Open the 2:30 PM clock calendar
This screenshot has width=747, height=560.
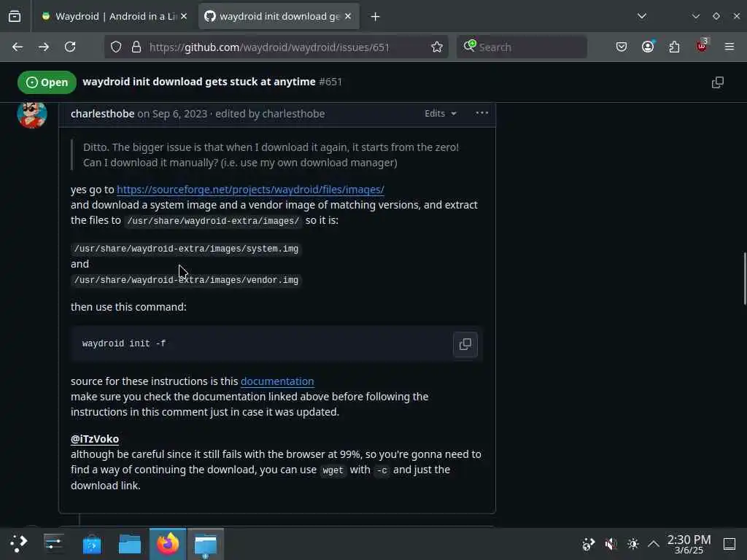689,544
